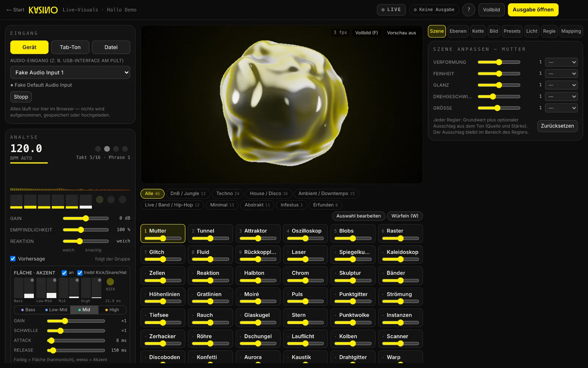The image size is (588, 368).
Task: Open the Feinheit modulation source dropdown
Action: click(561, 74)
